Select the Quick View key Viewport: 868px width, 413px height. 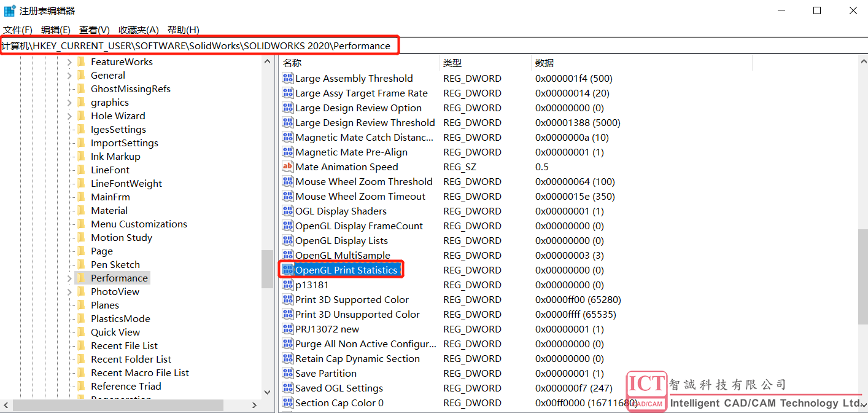[115, 332]
